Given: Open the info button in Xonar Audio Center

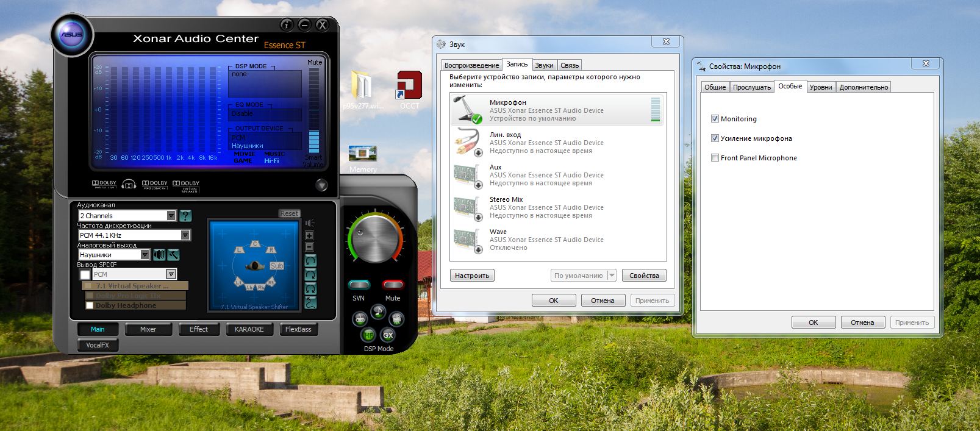Looking at the screenshot, I should click(287, 25).
